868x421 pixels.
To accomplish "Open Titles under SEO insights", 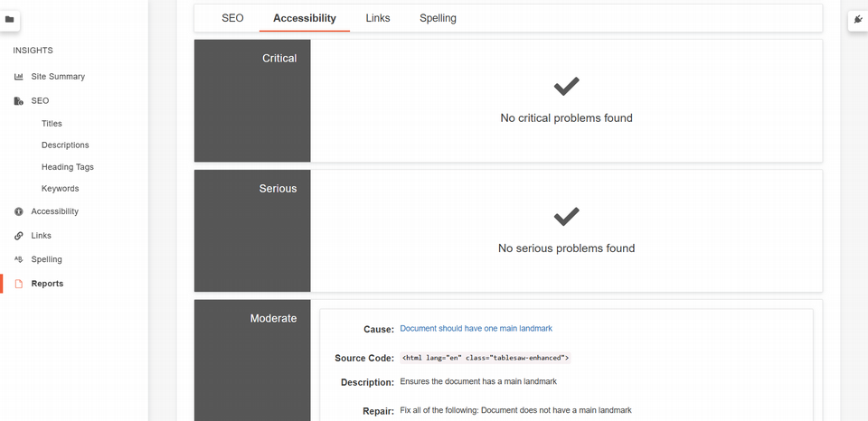I will click(x=52, y=124).
